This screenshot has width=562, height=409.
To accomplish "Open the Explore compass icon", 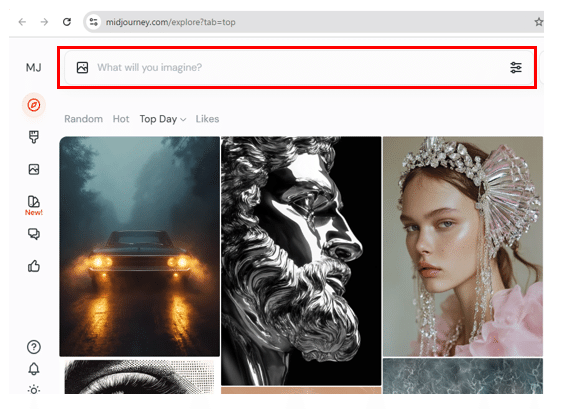I will pos(34,105).
